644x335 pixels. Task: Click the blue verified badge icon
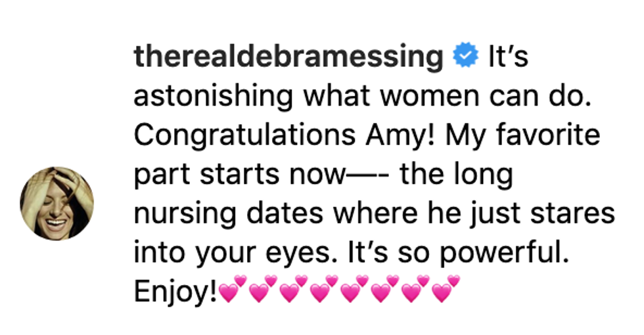[x=466, y=58]
